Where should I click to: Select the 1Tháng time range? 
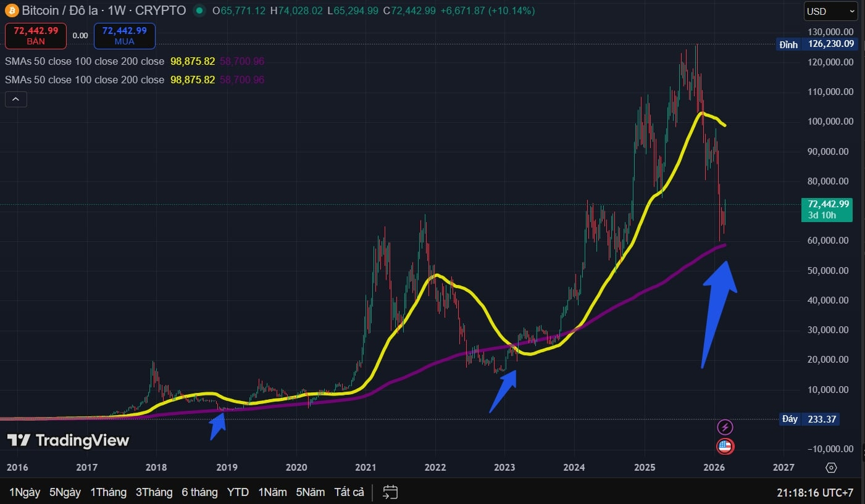tap(108, 492)
